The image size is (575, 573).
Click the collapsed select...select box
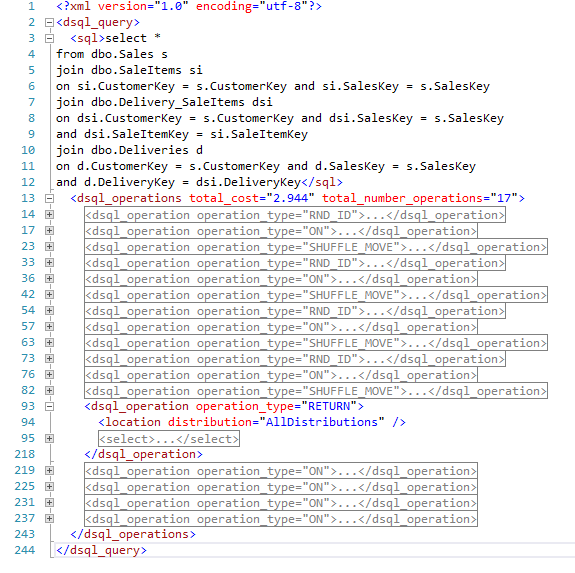click(169, 439)
